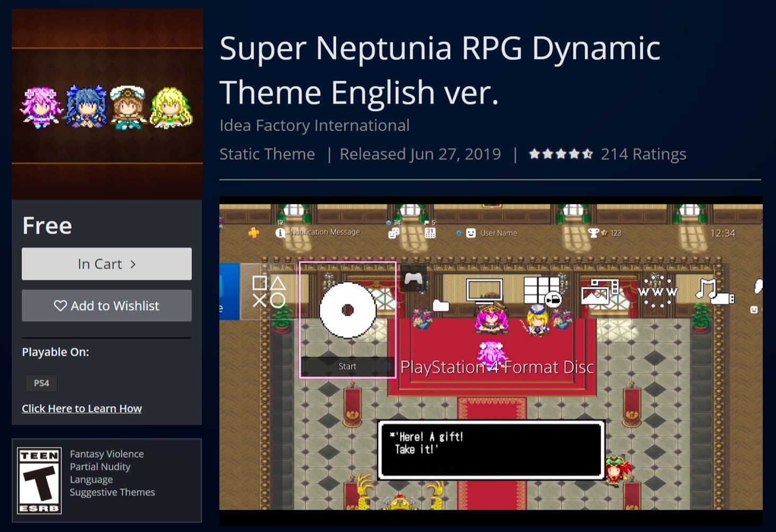Click the capture gallery icon in preview

(600, 291)
